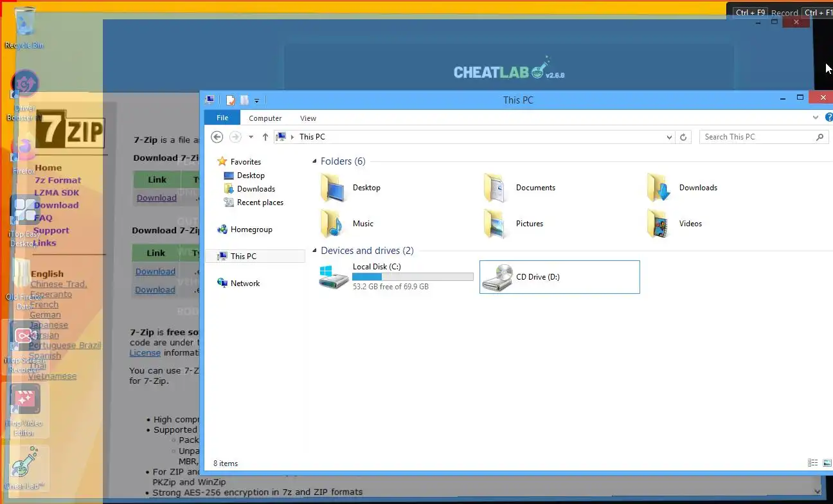
Task: Switch 7-Zip page language to Portuguese Brazil
Action: point(65,345)
